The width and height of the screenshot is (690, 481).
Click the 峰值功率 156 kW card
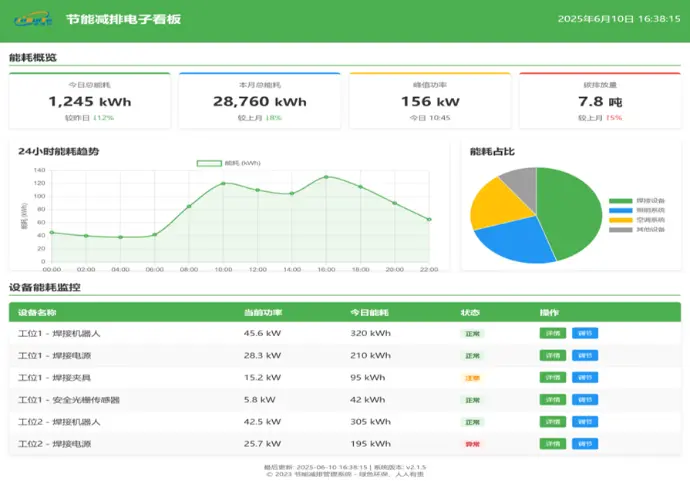point(430,100)
